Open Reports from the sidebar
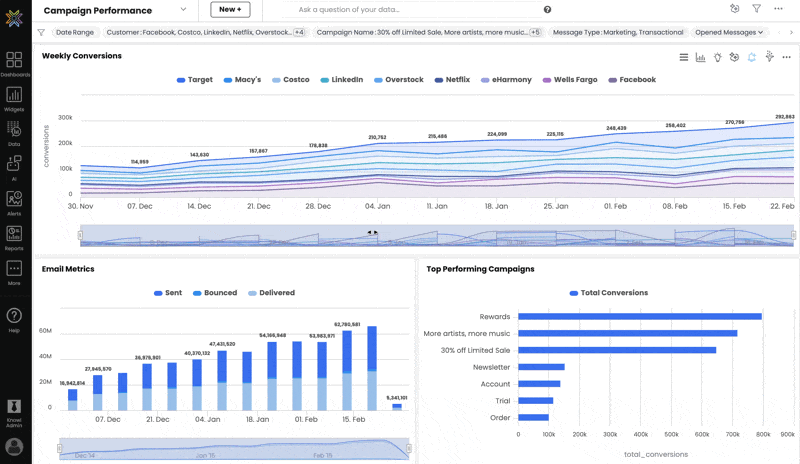800x464 pixels. [14, 238]
